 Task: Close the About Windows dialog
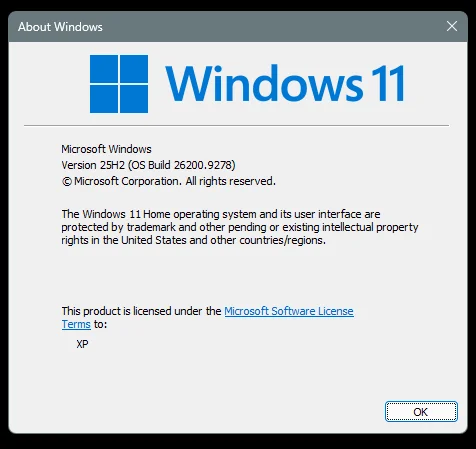452,26
